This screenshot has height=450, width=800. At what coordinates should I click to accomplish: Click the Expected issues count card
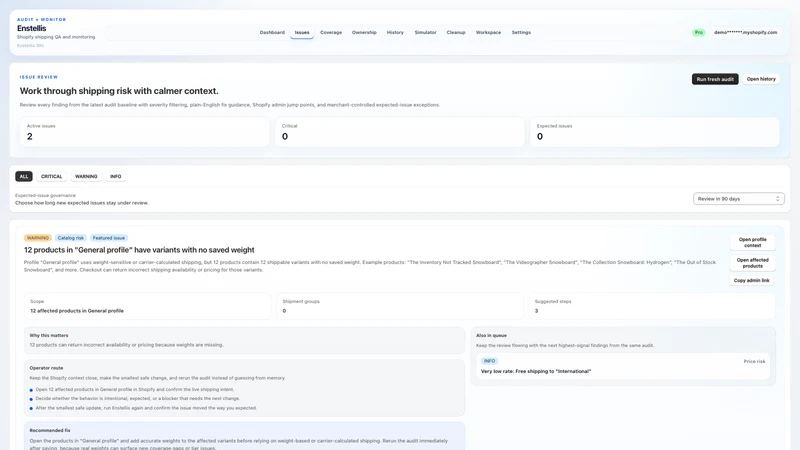pyautogui.click(x=655, y=132)
